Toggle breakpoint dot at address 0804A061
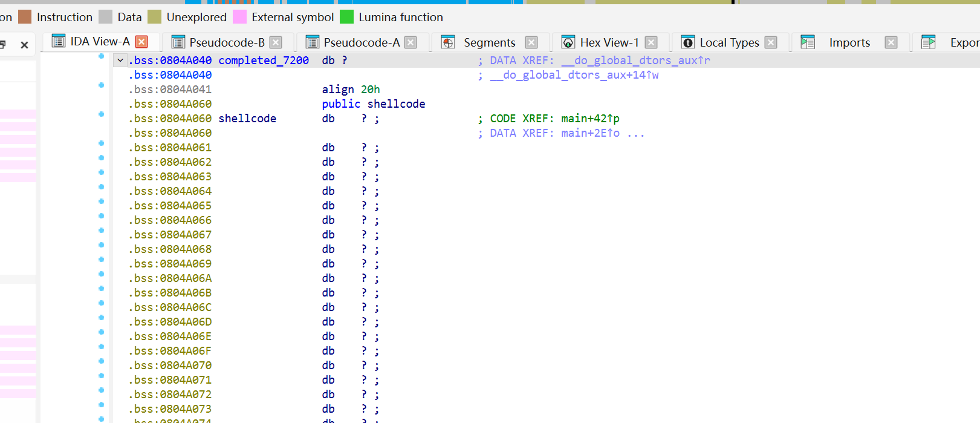The image size is (980, 423). point(101,143)
